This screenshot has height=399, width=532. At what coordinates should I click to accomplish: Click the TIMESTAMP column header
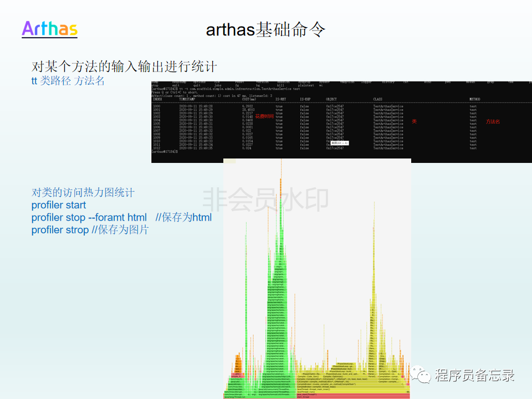(x=187, y=99)
